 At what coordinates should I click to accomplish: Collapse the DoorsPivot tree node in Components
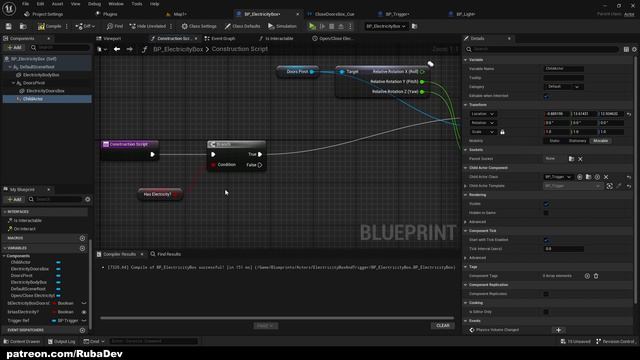click(x=13, y=83)
